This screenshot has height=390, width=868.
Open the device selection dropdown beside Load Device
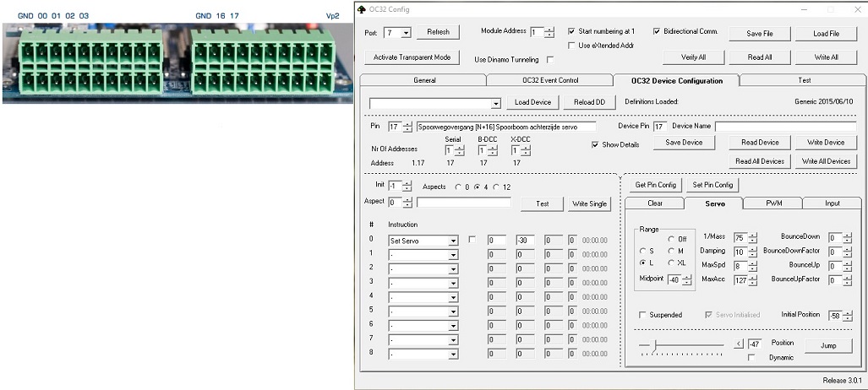495,103
